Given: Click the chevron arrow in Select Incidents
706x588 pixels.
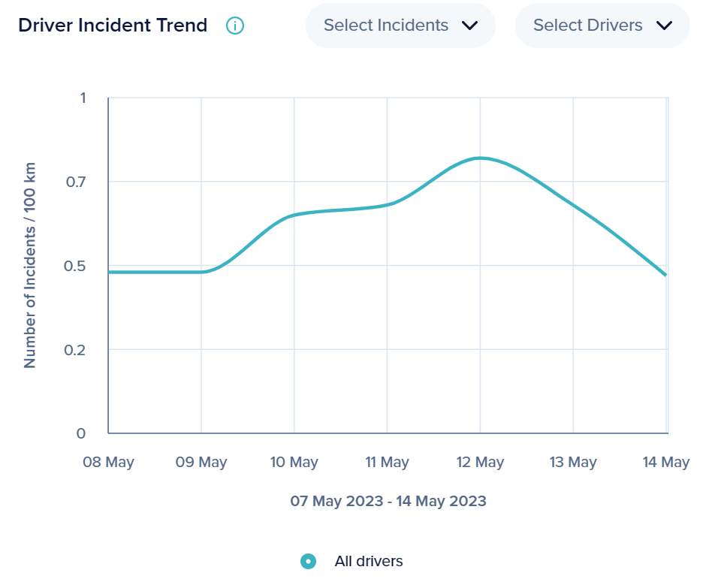Looking at the screenshot, I should point(470,26).
